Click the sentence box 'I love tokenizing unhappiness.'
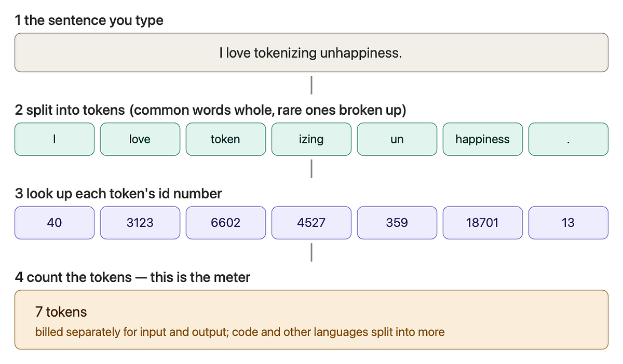The width and height of the screenshot is (623, 364). (311, 52)
